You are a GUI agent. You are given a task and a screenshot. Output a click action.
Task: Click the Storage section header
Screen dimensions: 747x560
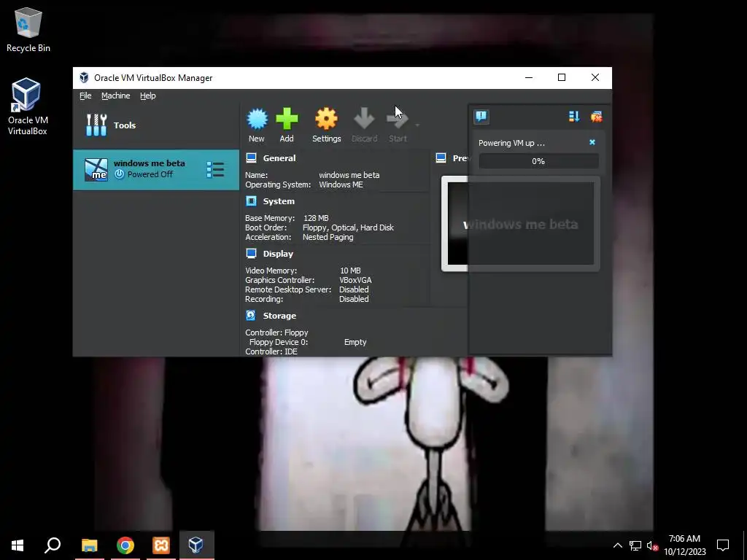pyautogui.click(x=279, y=316)
